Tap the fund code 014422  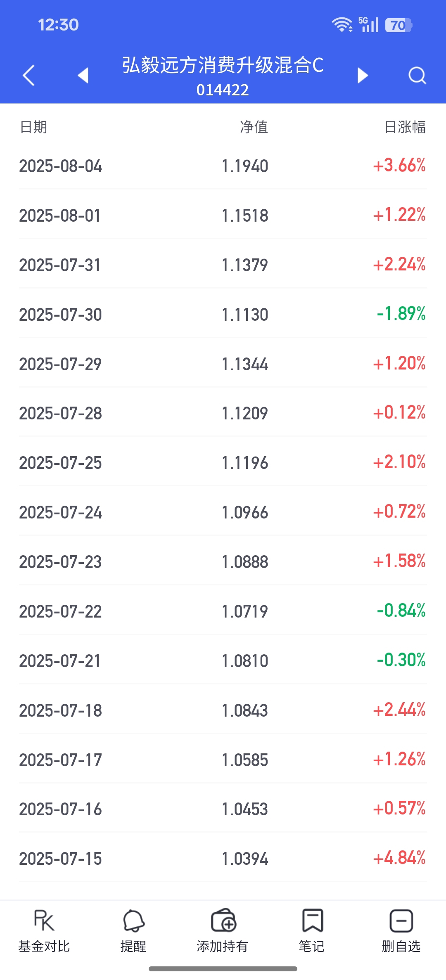pyautogui.click(x=223, y=90)
